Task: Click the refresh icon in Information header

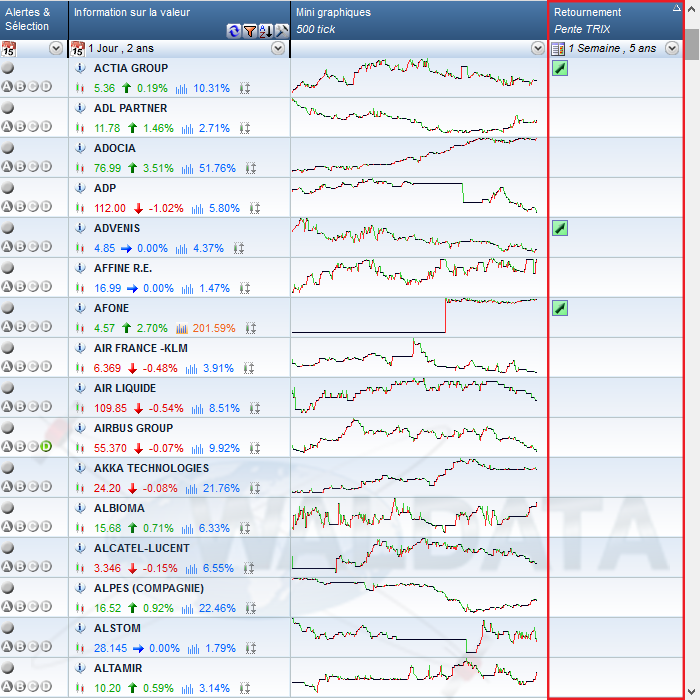Action: pyautogui.click(x=233, y=31)
